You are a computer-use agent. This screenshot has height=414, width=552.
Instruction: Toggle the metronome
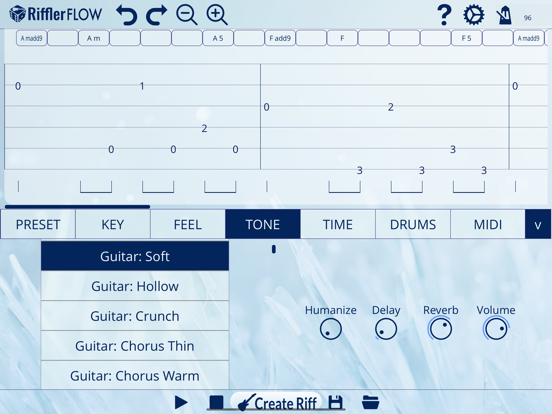504,15
